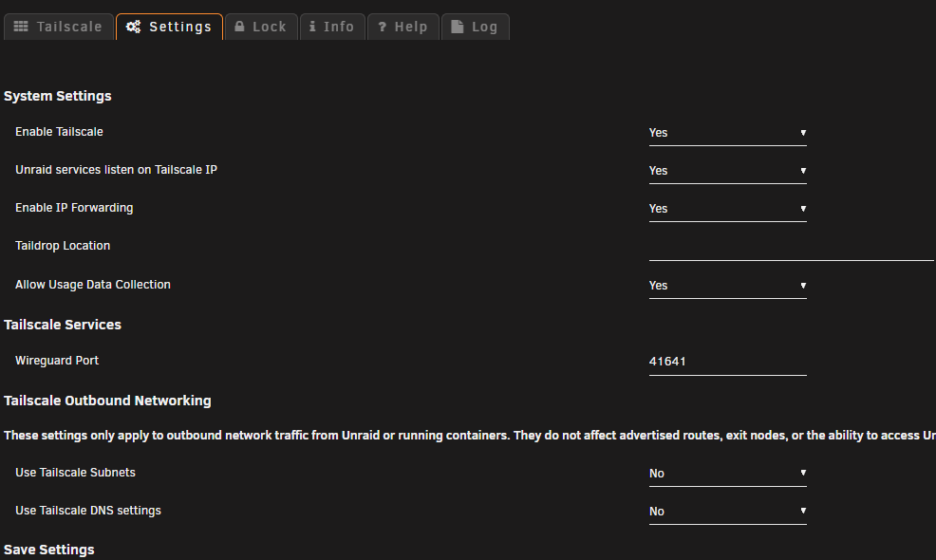Click the grid icon on Tailscale tab
This screenshot has height=560, width=936.
tap(21, 27)
